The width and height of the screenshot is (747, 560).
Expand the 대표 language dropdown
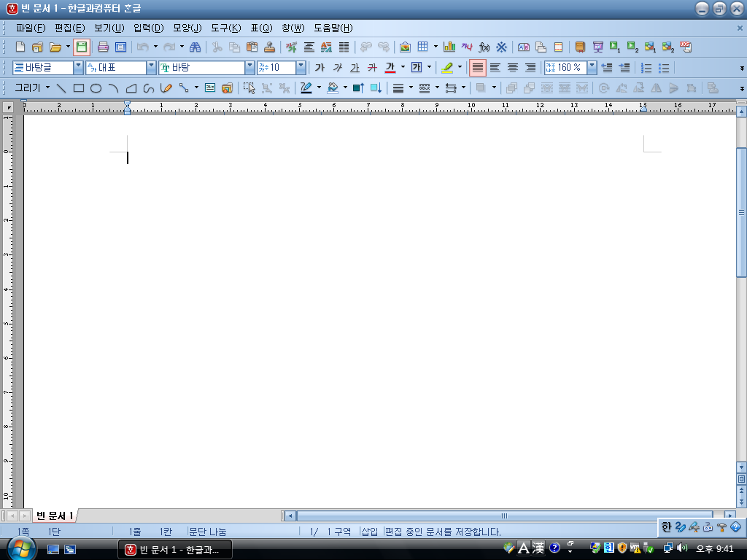[x=151, y=68]
